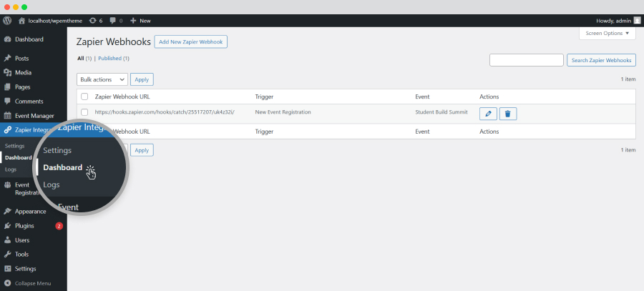Click the updates icon showing 6
This screenshot has height=291, width=644.
pyautogui.click(x=96, y=21)
